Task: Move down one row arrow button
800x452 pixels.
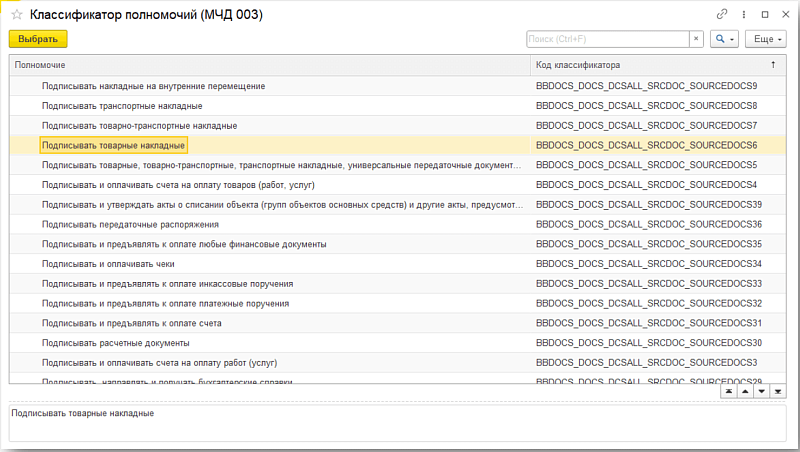Action: (761, 391)
